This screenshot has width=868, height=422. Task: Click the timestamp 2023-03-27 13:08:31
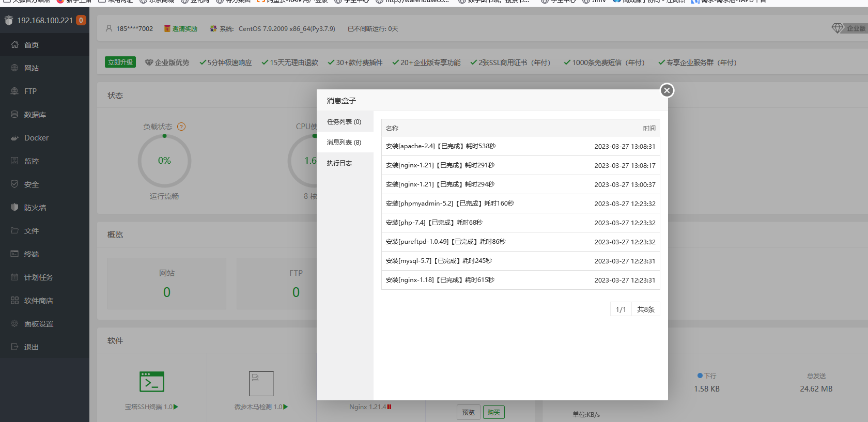625,146
